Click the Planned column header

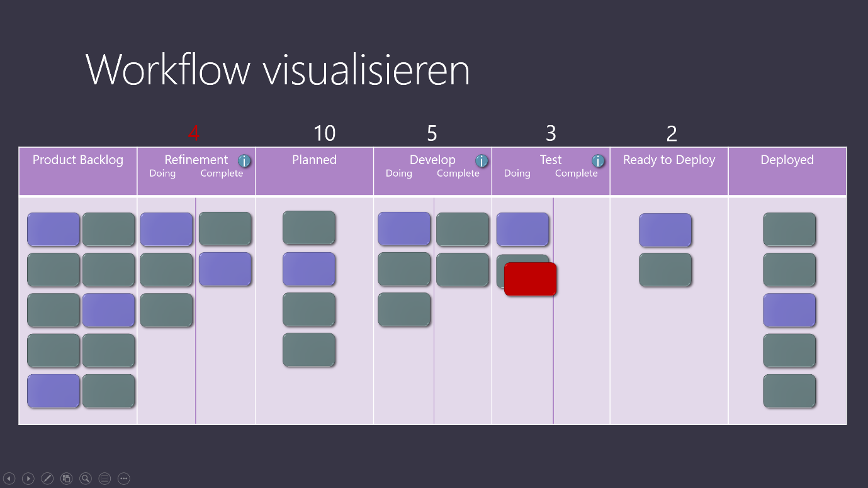(314, 160)
